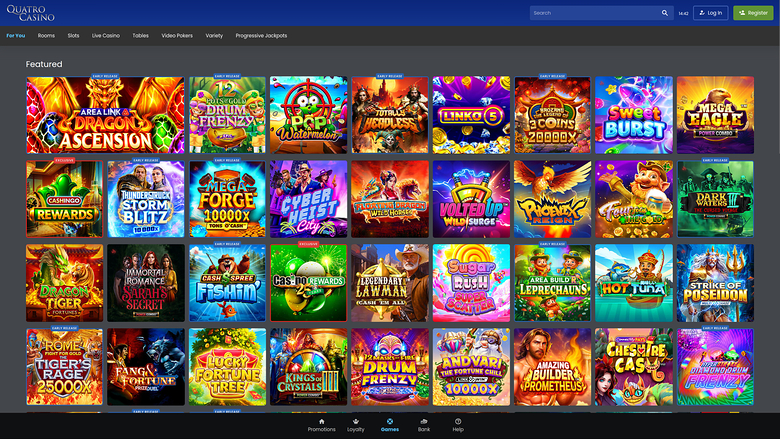This screenshot has height=439, width=780.
Task: Launch the Four the Gold game
Action: tap(634, 199)
